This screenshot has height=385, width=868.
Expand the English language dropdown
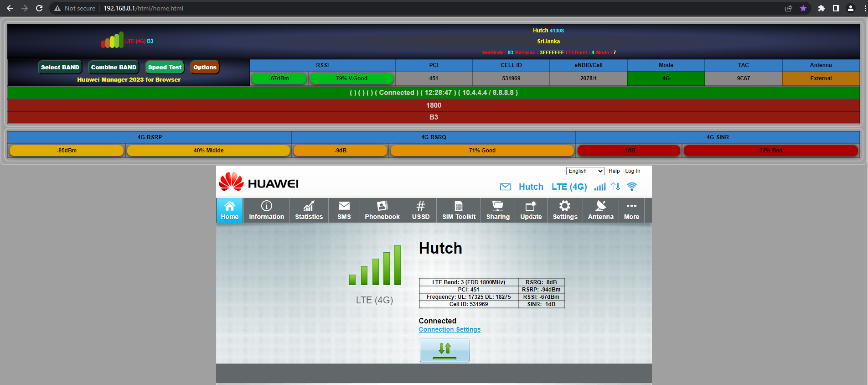pos(585,171)
